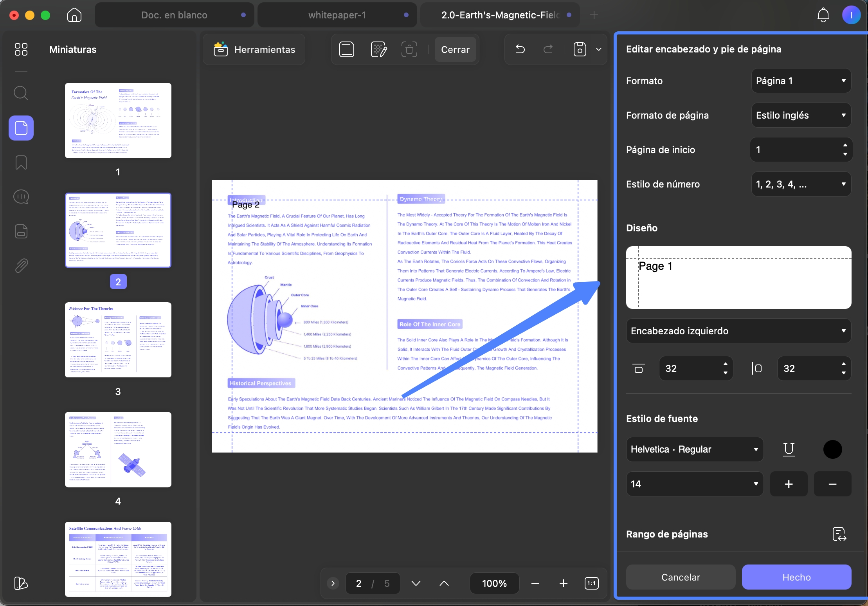The image size is (868, 606).
Task: Open the Formato de página dropdown
Action: pos(801,115)
